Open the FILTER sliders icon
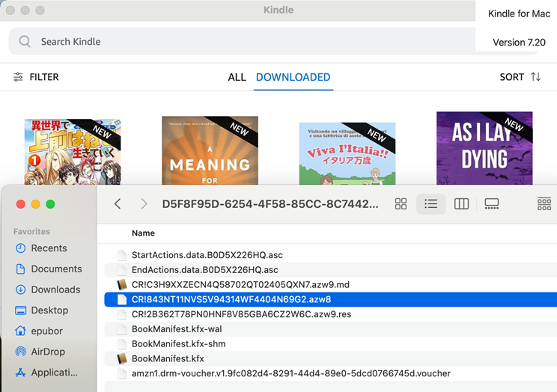The width and height of the screenshot is (557, 392). [18, 77]
